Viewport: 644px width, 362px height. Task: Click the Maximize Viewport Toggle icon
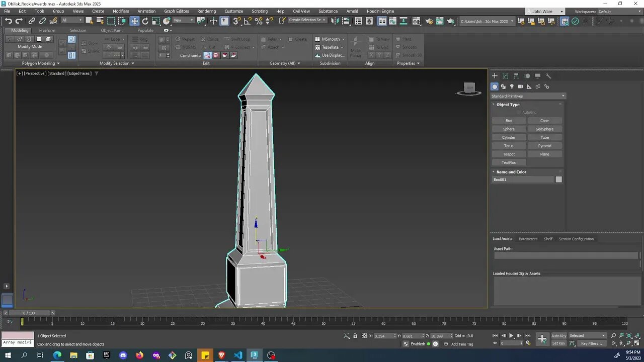(637, 343)
